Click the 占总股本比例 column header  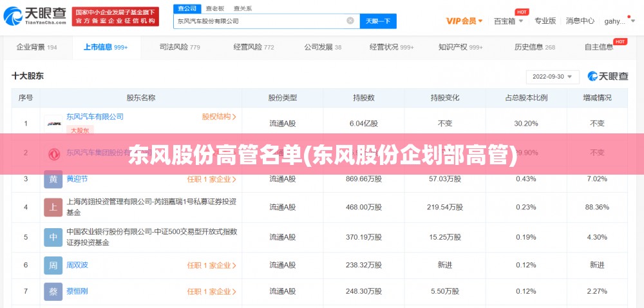pos(527,98)
